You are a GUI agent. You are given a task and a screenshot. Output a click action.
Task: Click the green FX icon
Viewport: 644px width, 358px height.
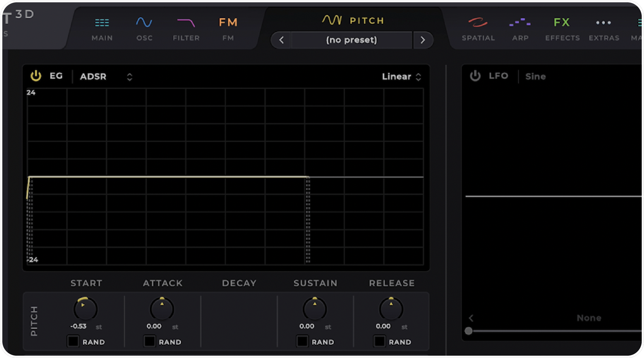pyautogui.click(x=562, y=22)
